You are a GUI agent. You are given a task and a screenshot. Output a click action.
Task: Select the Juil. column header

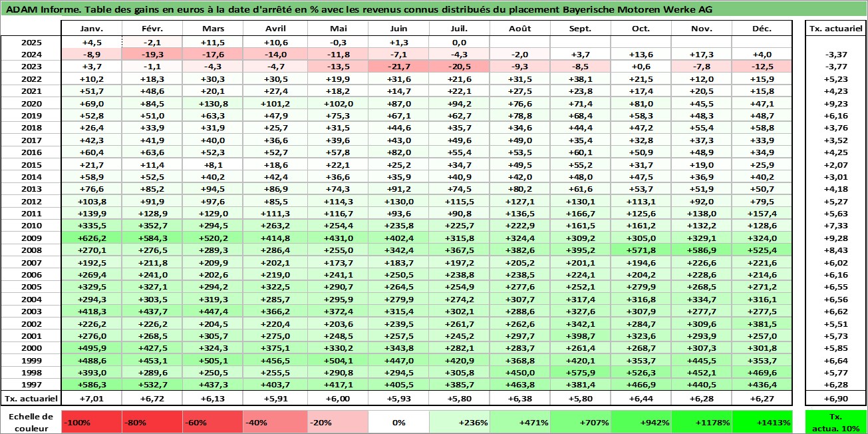[459, 29]
